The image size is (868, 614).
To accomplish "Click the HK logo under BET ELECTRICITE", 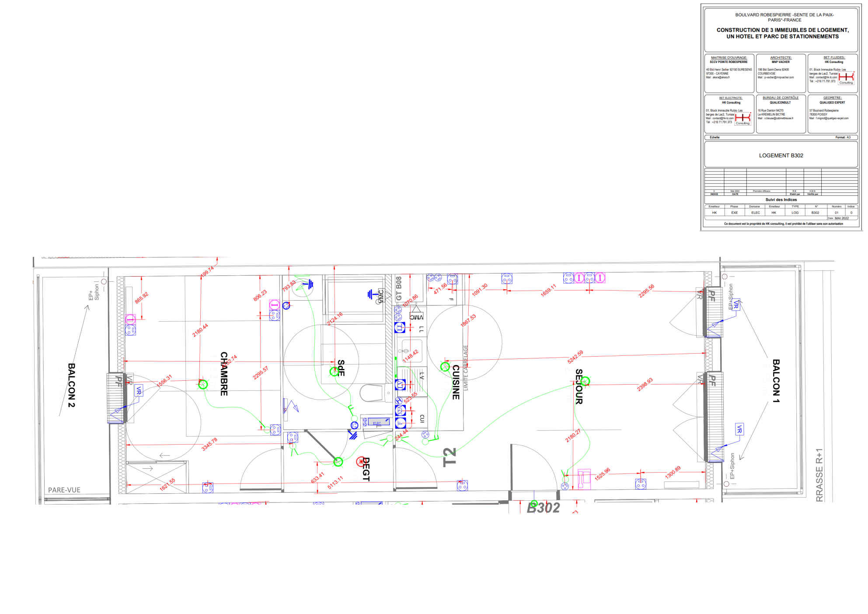I will 743,118.
